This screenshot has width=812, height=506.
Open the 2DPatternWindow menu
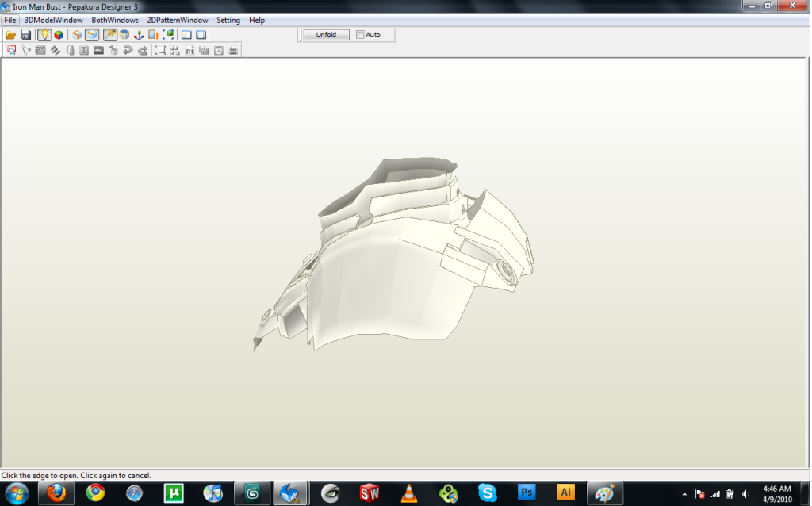point(178,20)
